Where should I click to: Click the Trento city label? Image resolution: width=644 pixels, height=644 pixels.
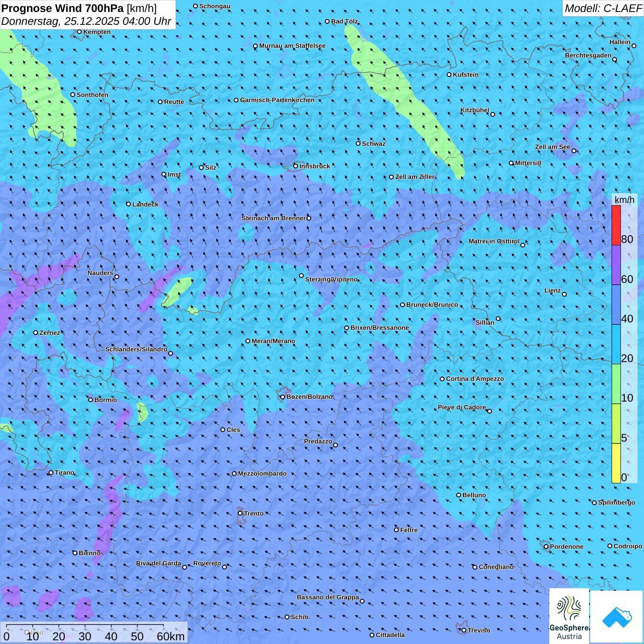coord(253,513)
